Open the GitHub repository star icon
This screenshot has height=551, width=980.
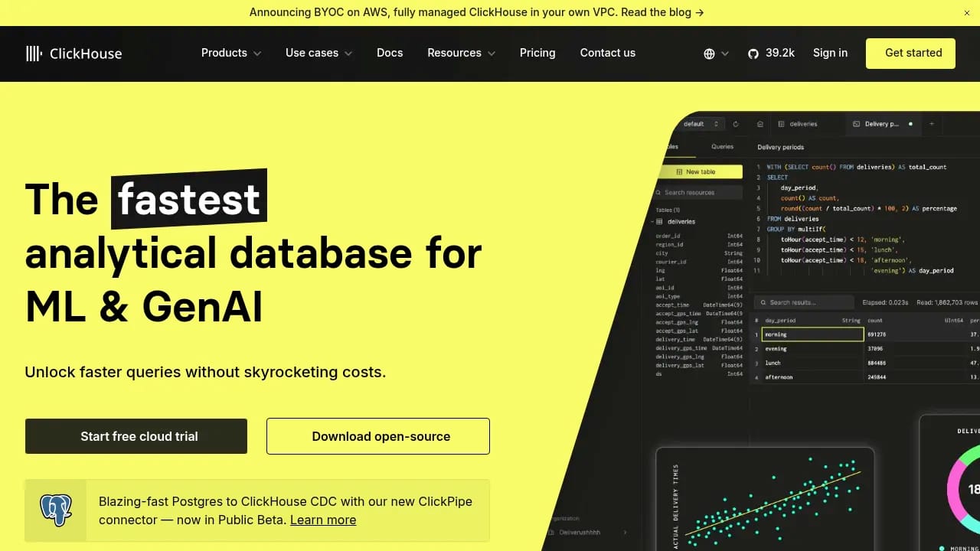click(x=753, y=54)
